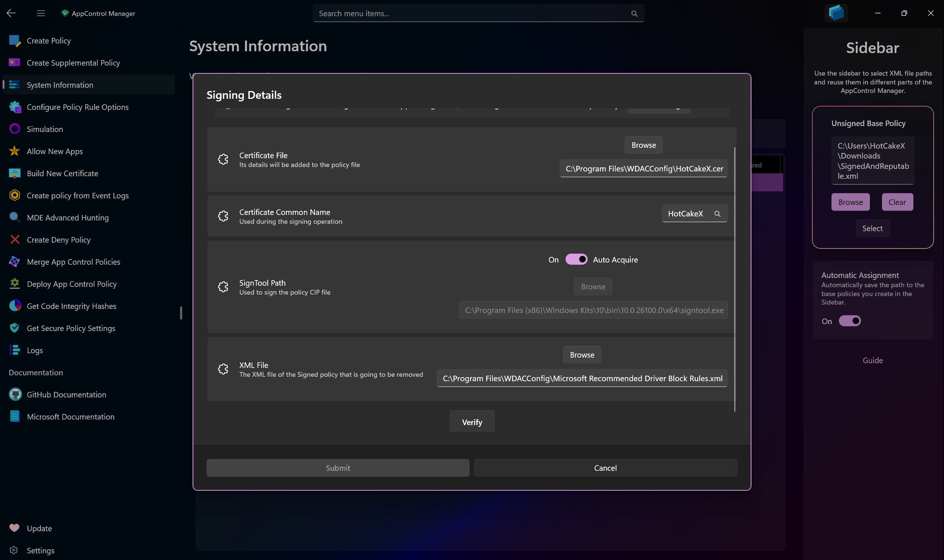Click the search magnifier icon in search box
Screen dimensions: 944x560
(634, 14)
